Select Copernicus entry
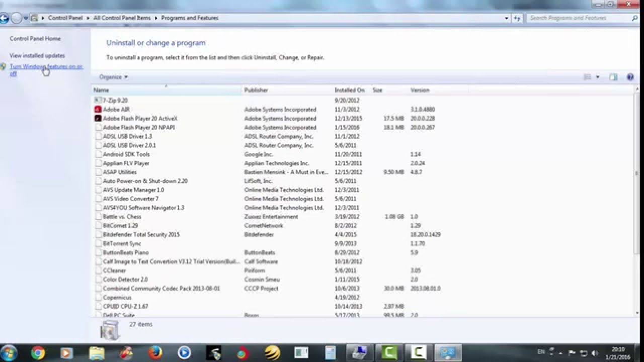 (117, 298)
